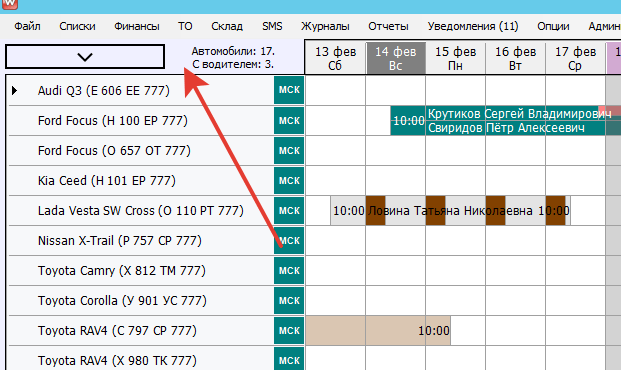Click the app logo icon in title bar

(x=9, y=4)
